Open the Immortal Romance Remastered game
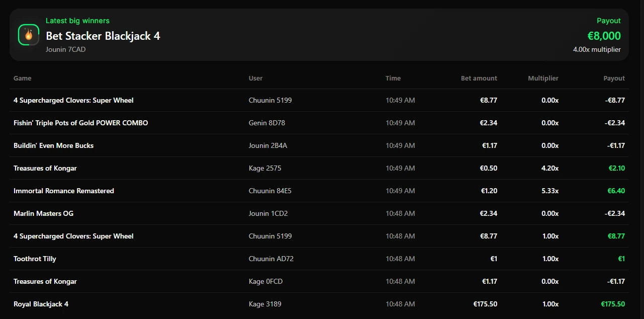 64,191
